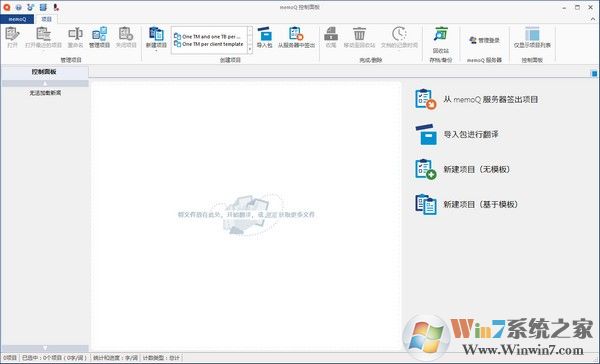Click the 导入包进行翻译 link
The height and width of the screenshot is (364, 600).
pyautogui.click(x=471, y=134)
